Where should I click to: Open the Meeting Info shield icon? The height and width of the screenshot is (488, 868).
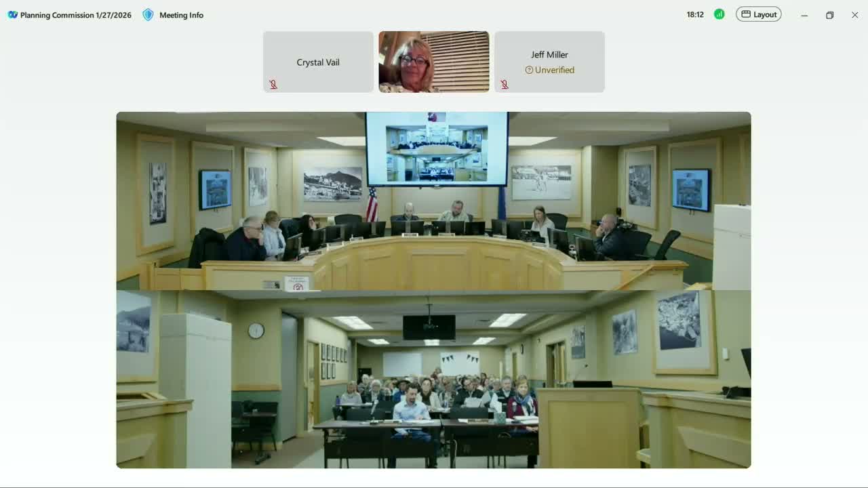[x=148, y=15]
